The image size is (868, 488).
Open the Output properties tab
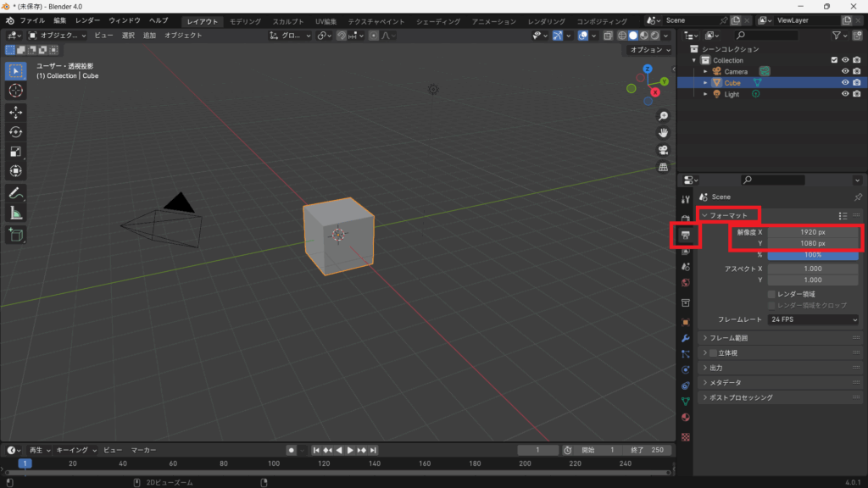[685, 235]
